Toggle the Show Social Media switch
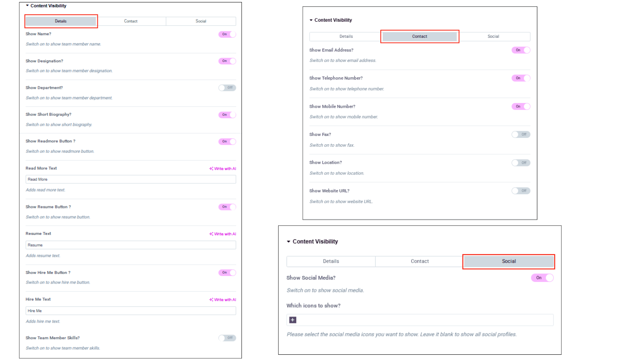 pos(542,278)
